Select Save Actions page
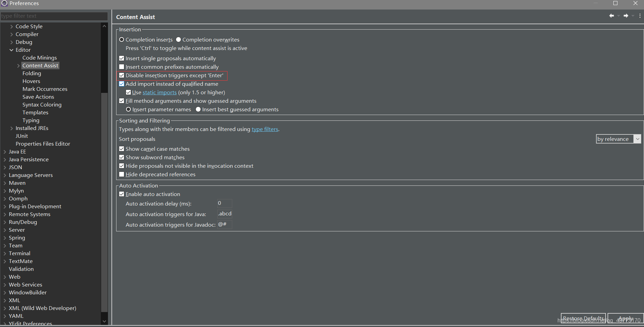The height and width of the screenshot is (327, 644). (38, 97)
